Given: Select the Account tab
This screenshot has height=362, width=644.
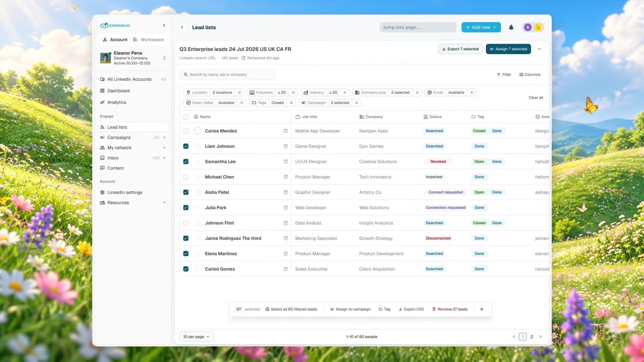Looking at the screenshot, I should point(115,40).
